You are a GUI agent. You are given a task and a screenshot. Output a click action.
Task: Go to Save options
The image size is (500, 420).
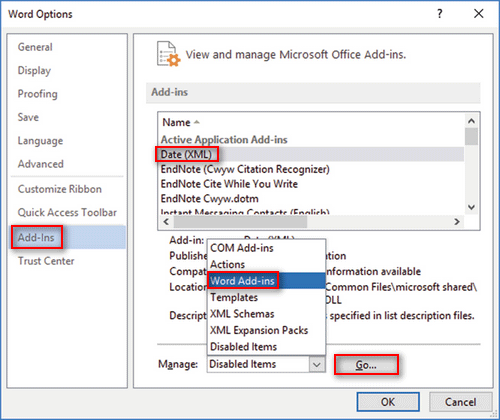pyautogui.click(x=28, y=117)
